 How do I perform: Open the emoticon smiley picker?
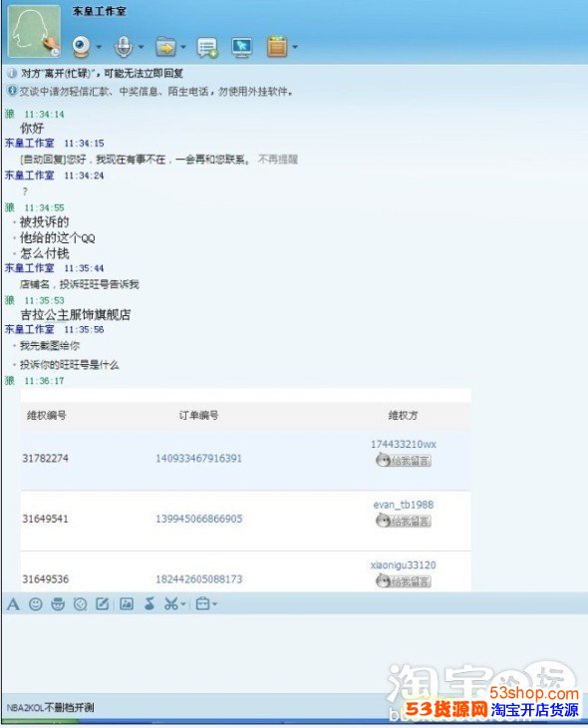click(36, 604)
